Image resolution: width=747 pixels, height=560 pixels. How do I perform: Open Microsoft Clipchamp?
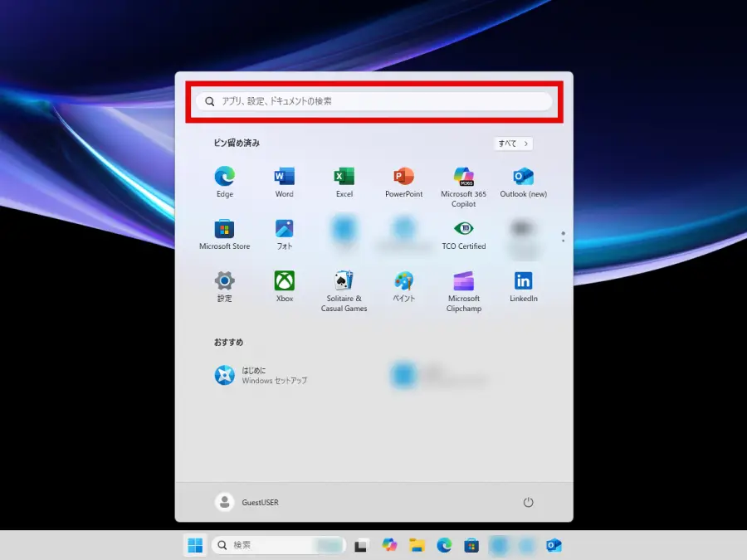pos(463,291)
